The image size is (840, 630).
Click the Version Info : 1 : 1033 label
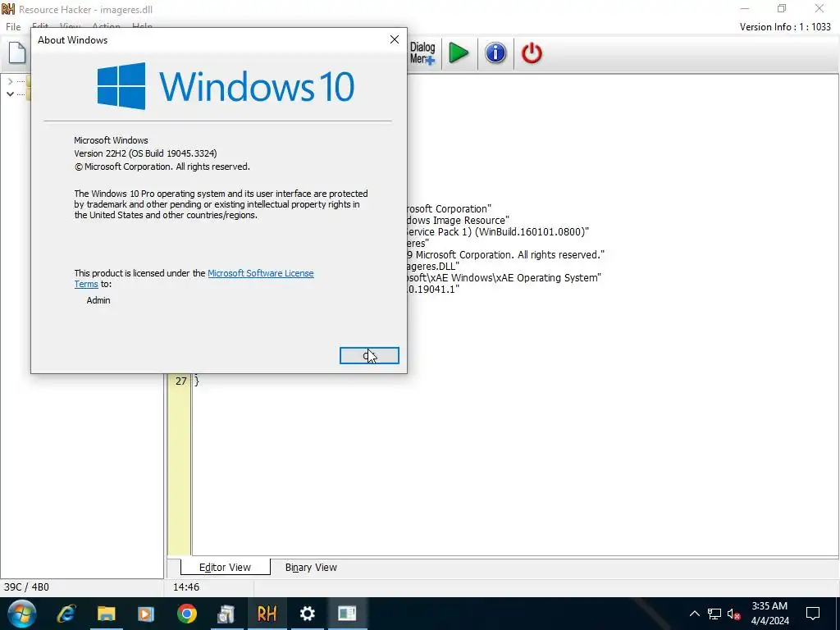[785, 27]
